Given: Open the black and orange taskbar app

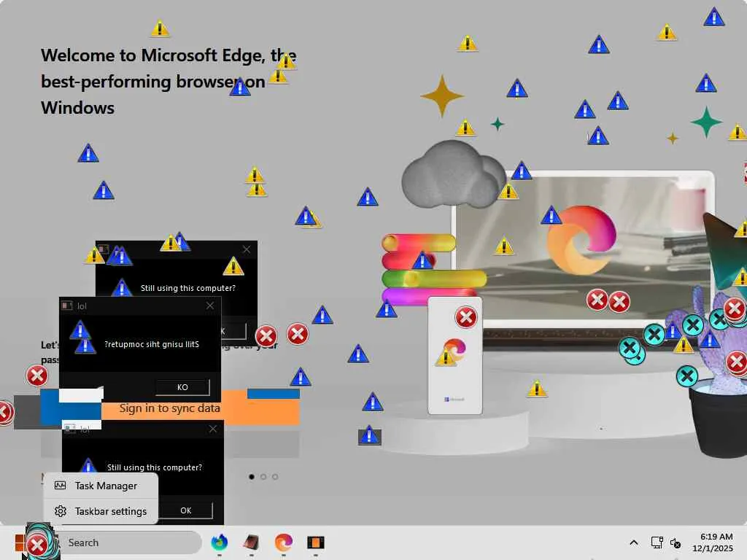Looking at the screenshot, I should point(315,542).
